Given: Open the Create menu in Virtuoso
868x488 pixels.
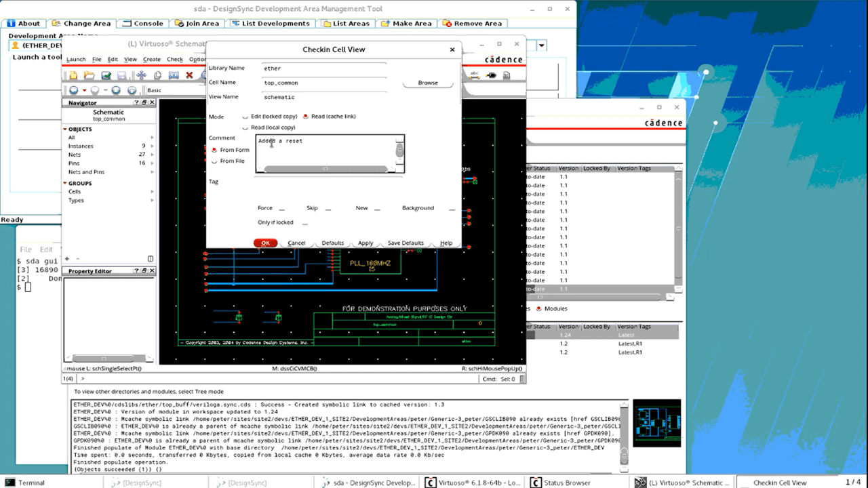Looking at the screenshot, I should click(151, 60).
